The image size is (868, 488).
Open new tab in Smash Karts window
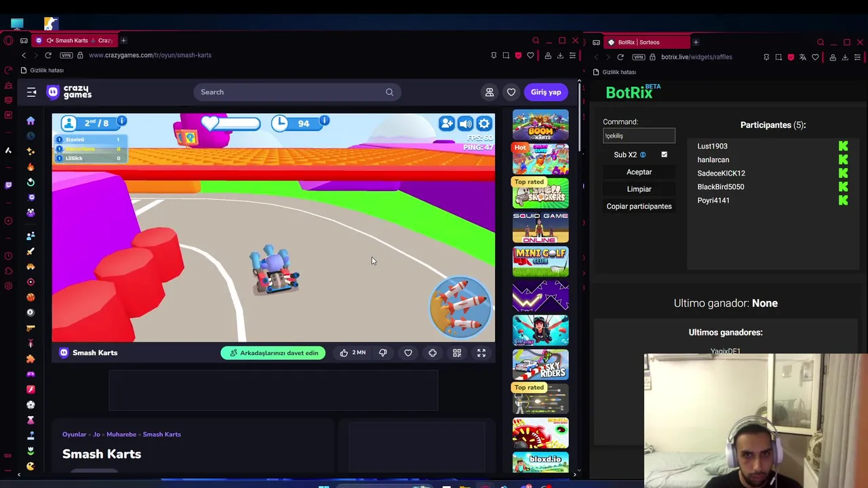coord(123,41)
